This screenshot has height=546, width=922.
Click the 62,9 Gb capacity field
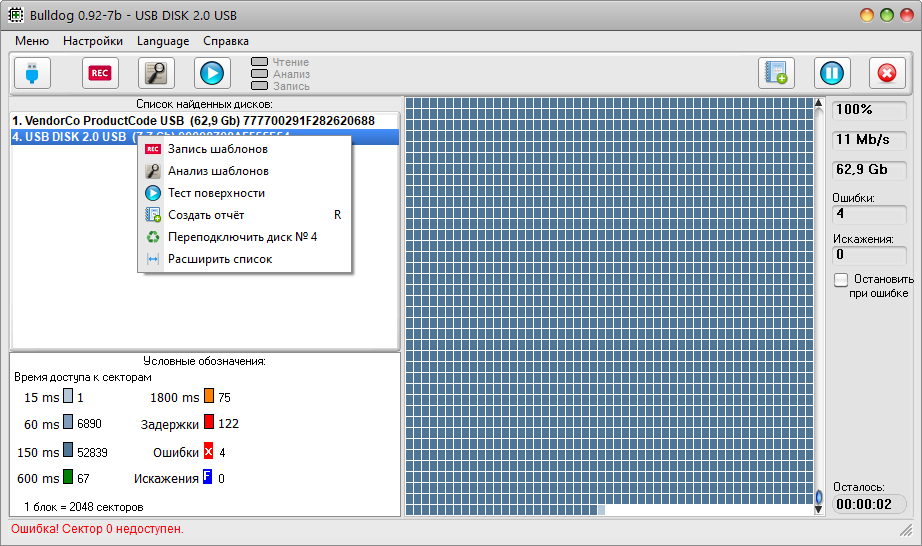coord(869,170)
